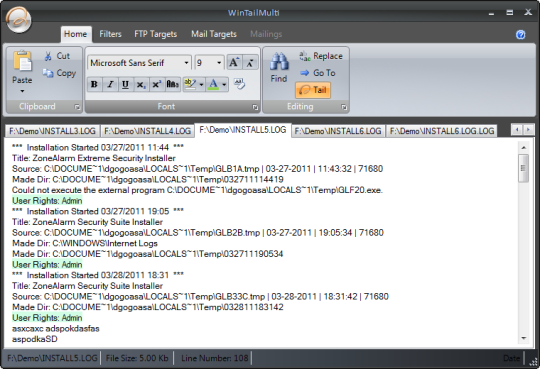Image resolution: width=540 pixels, height=369 pixels.
Task: Toggle bold formatting
Action: 94,84
